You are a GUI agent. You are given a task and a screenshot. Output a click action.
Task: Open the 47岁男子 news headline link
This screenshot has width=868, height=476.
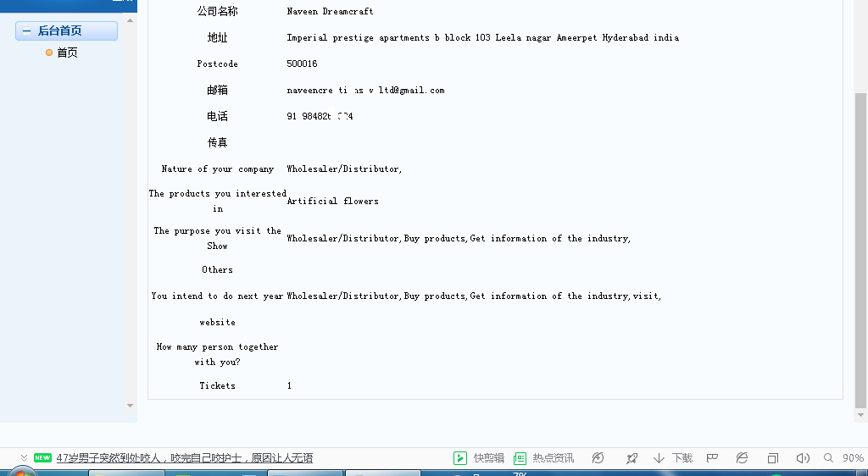[x=184, y=457]
